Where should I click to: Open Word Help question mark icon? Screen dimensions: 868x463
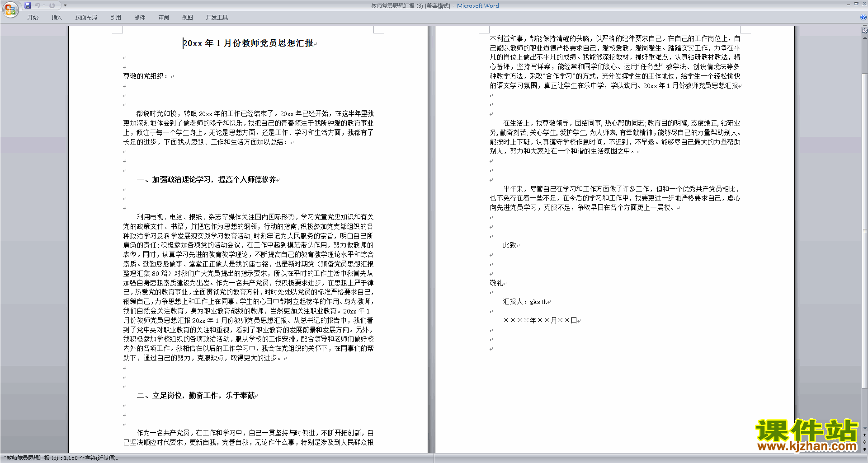[x=863, y=17]
